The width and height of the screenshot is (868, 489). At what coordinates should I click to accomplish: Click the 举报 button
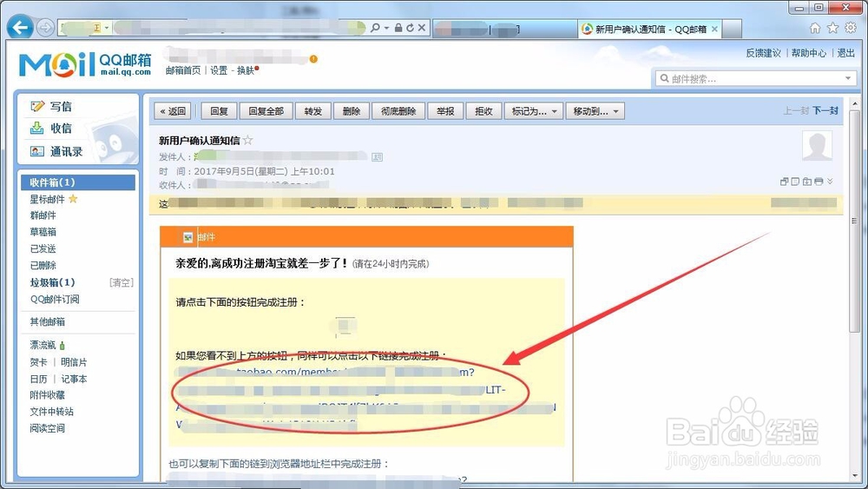(445, 111)
